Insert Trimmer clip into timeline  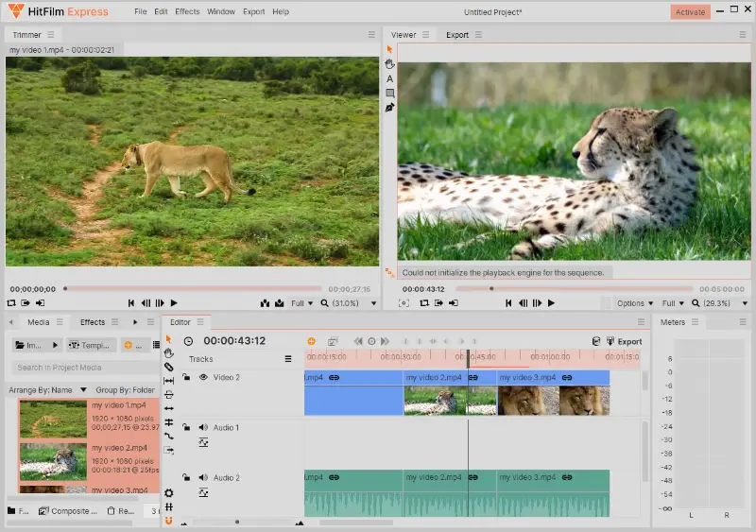coord(266,303)
